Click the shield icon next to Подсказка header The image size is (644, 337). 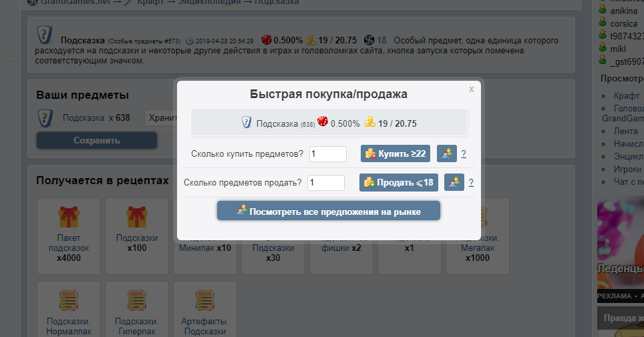[x=44, y=35]
